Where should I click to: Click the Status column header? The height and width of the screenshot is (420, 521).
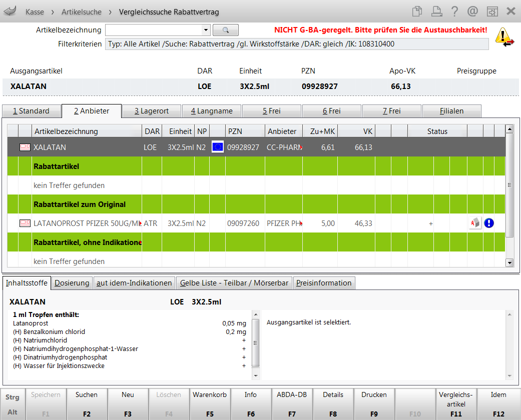(437, 131)
